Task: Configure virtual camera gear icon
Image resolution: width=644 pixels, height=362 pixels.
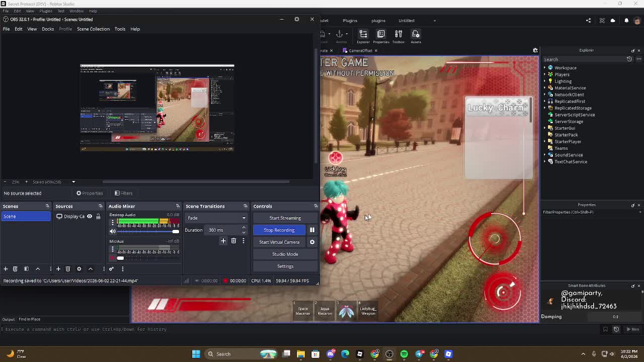Action: (312, 242)
